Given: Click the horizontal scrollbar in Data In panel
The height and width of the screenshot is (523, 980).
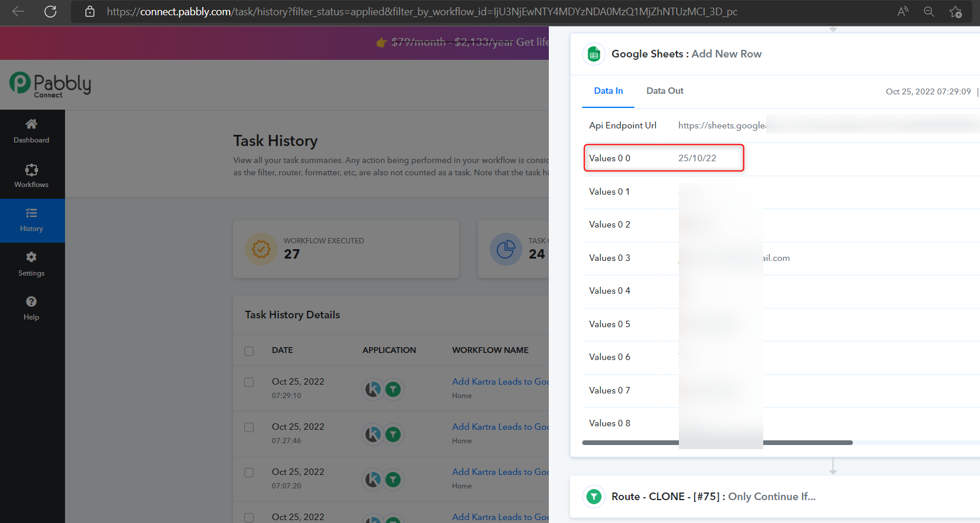Looking at the screenshot, I should [717, 443].
